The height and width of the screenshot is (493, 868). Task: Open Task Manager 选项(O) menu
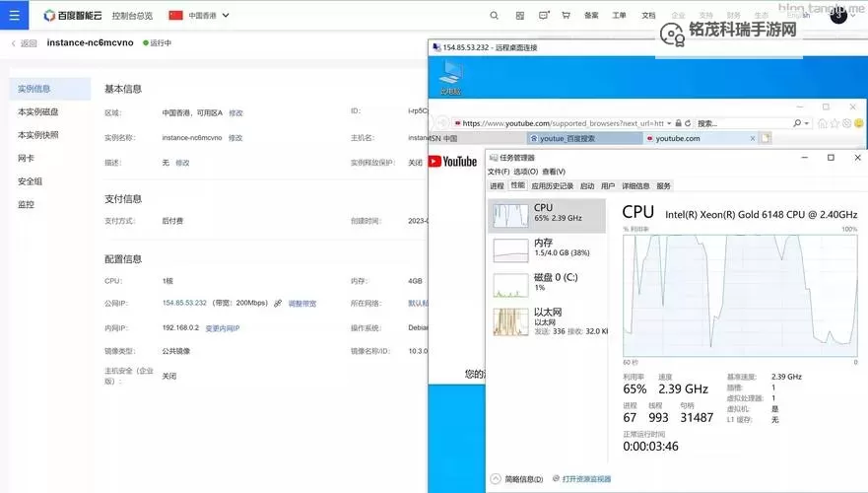(x=526, y=172)
